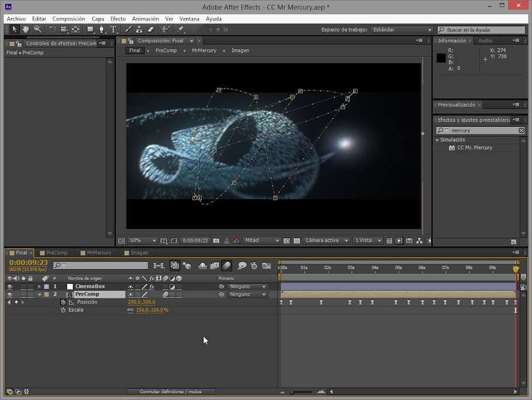
Task: Activate the Puppet Pin tool
Action: (x=181, y=29)
